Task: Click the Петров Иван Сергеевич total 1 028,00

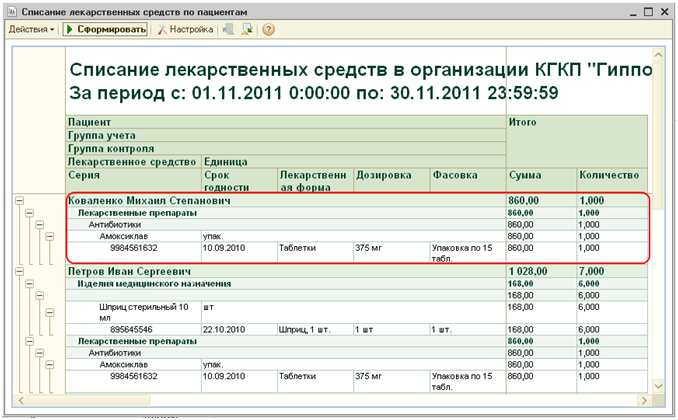Action: pyautogui.click(x=529, y=271)
